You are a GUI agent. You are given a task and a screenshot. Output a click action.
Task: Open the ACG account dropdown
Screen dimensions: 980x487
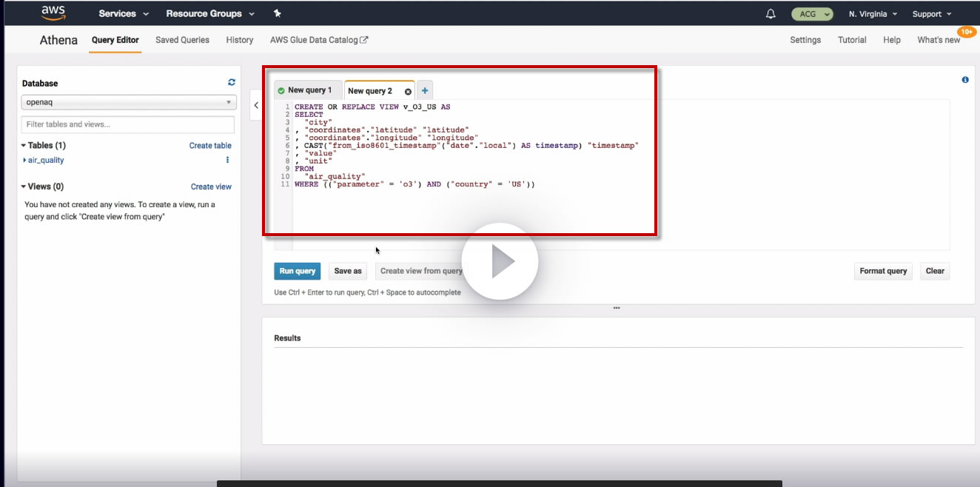click(x=812, y=14)
